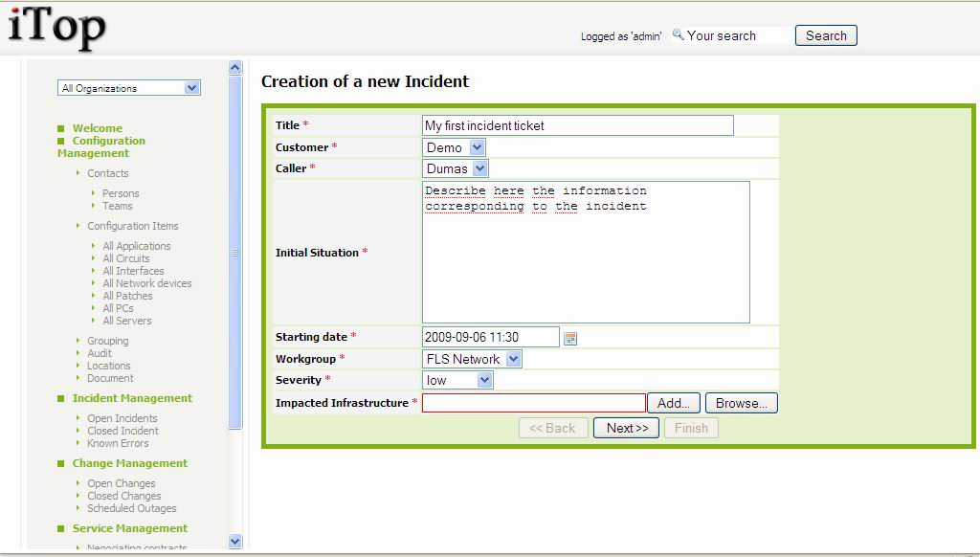Open the Change Management menu

129,463
